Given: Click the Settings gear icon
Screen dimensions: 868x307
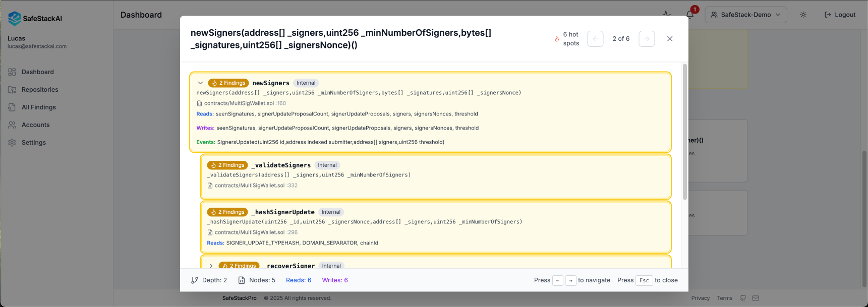Looking at the screenshot, I should point(12,143).
